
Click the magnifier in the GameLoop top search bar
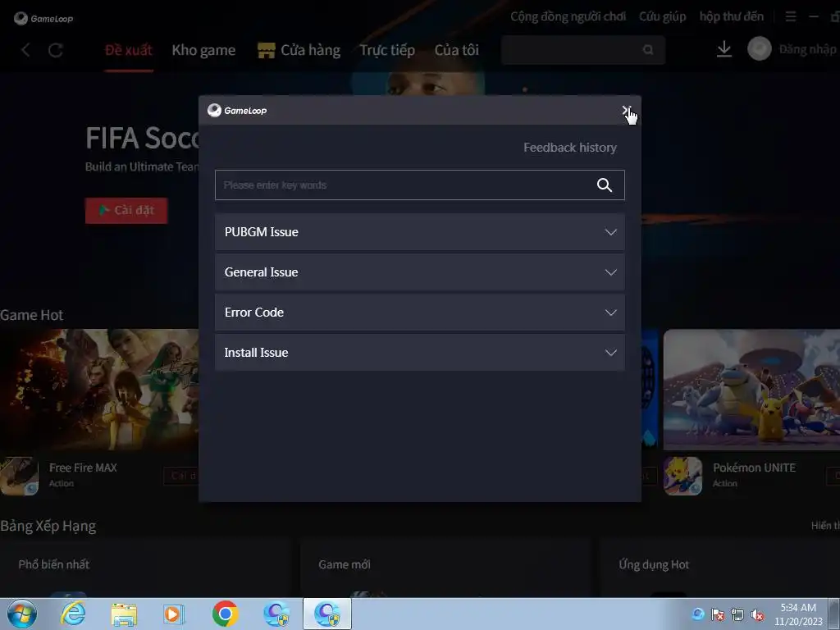648,50
